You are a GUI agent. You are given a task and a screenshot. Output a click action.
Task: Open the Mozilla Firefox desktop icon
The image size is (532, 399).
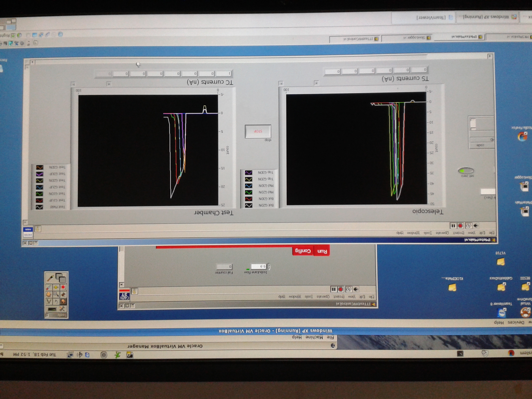522,136
